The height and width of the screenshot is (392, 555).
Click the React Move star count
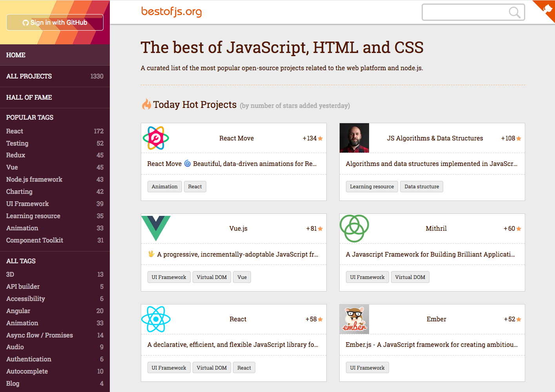(313, 138)
